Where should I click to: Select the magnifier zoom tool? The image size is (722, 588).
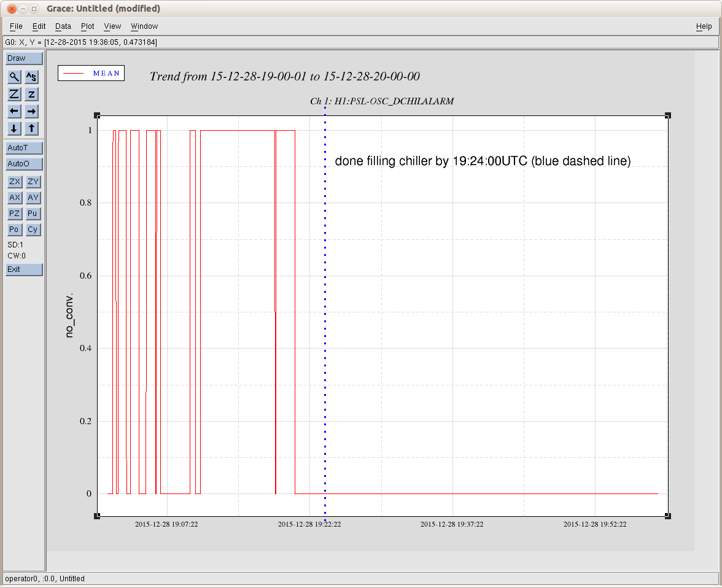(14, 77)
